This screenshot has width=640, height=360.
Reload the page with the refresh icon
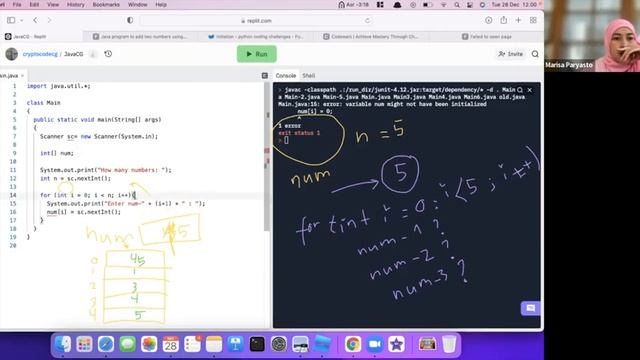tap(367, 20)
